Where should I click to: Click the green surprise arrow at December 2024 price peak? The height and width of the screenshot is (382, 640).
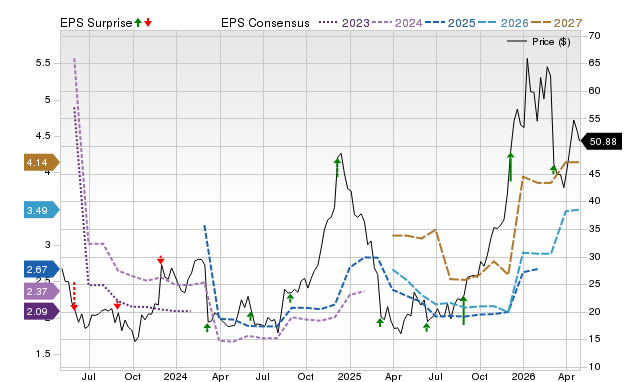[x=337, y=167]
